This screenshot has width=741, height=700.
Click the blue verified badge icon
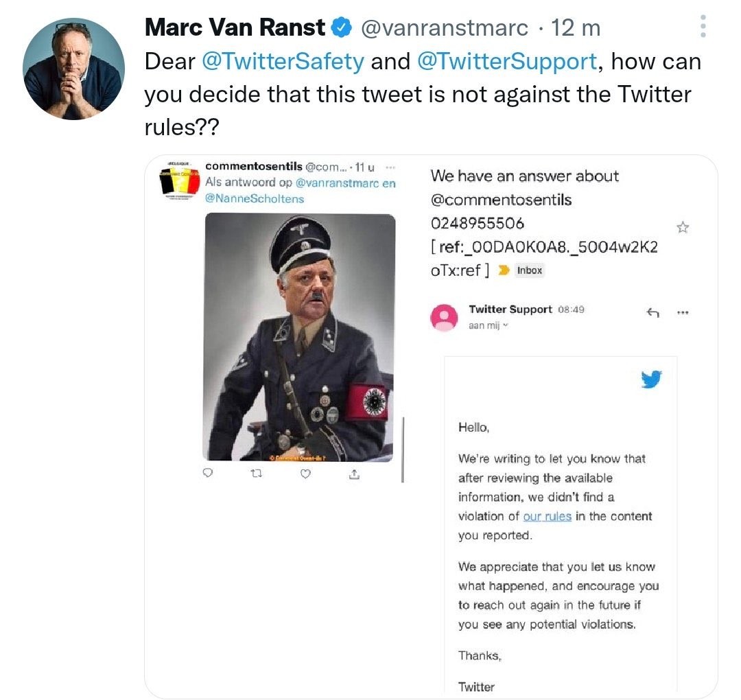[x=342, y=27]
